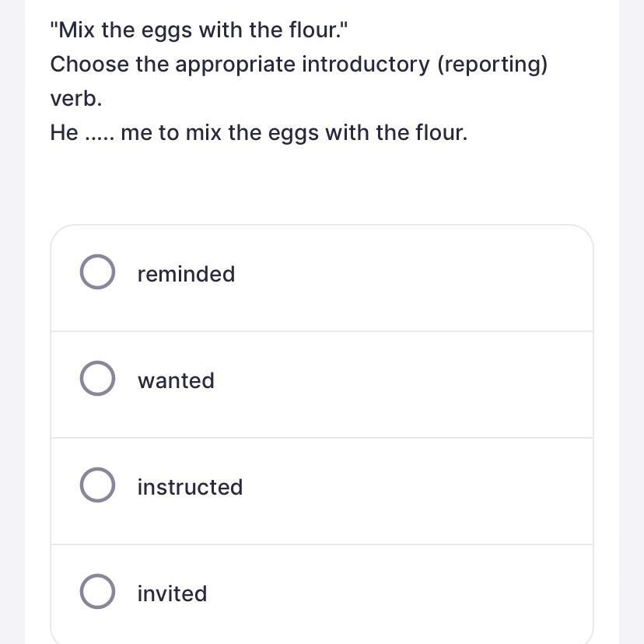Click the "reminded" answer label text
The image size is (644, 644).
coord(186,274)
